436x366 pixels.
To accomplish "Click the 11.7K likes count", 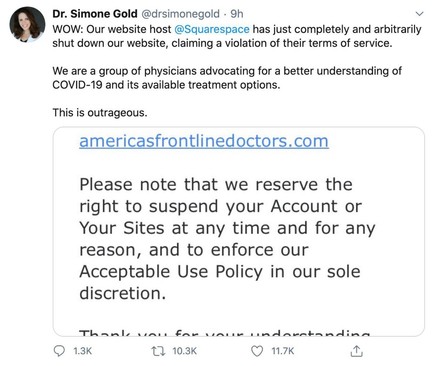I will pos(283,351).
